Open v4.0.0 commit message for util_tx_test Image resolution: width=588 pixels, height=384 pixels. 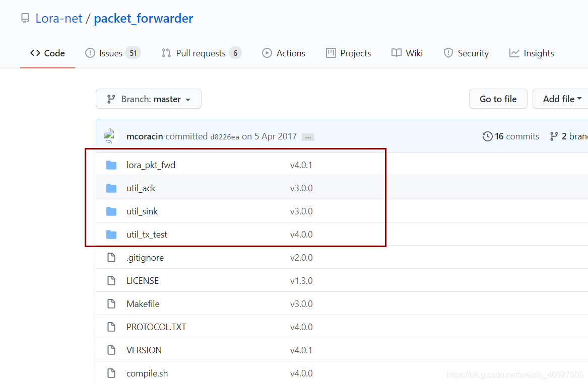coord(301,235)
